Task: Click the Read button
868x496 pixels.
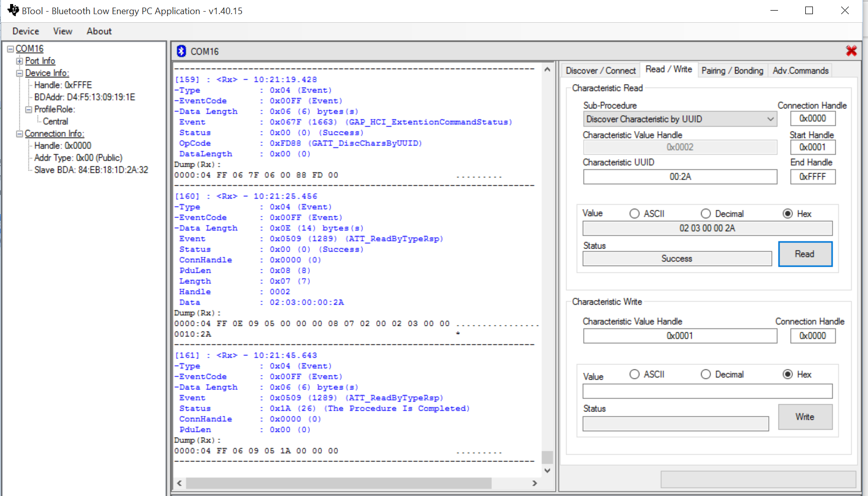Action: [x=805, y=254]
